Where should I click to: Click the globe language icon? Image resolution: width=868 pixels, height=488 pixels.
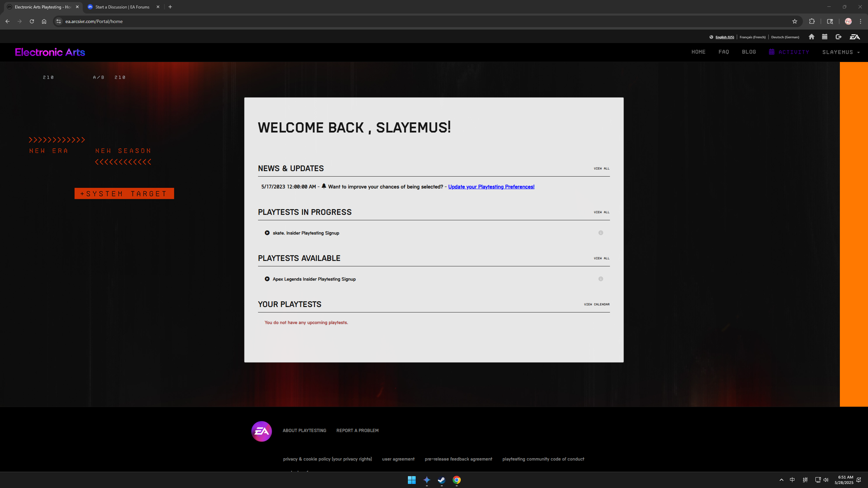[711, 37]
